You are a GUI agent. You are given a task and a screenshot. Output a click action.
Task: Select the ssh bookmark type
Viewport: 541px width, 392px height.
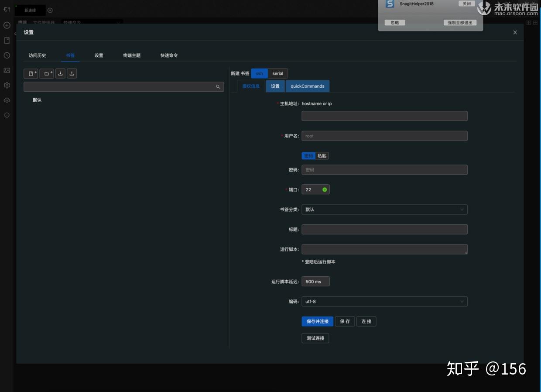[259, 73]
